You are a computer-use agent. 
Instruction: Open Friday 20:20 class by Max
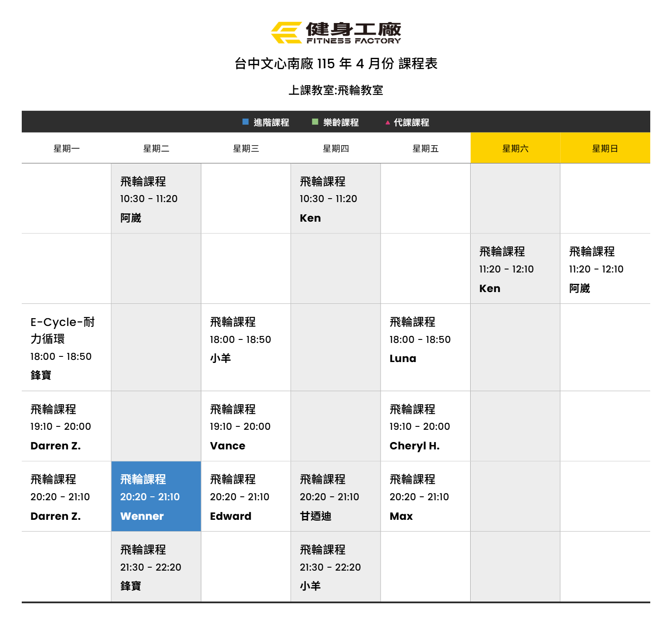(x=425, y=497)
